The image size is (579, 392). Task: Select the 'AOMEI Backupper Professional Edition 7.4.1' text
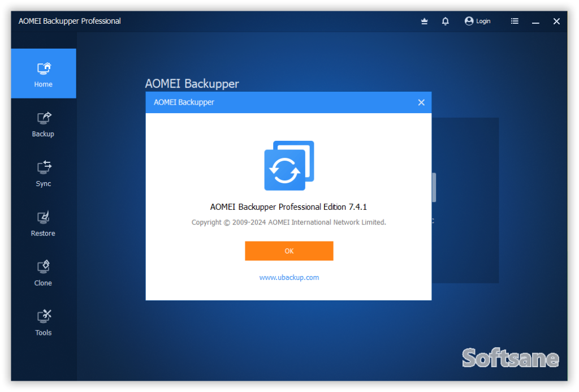[288, 207]
